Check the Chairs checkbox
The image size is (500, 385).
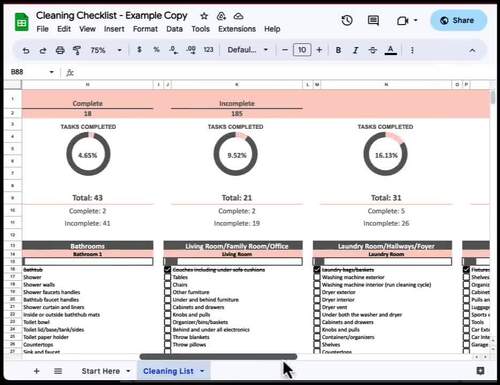click(x=168, y=285)
